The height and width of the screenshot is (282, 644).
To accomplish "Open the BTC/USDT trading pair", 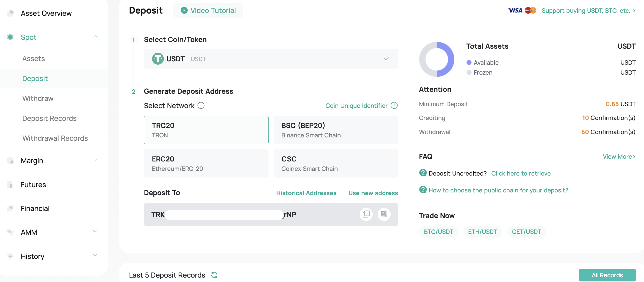I will point(439,232).
